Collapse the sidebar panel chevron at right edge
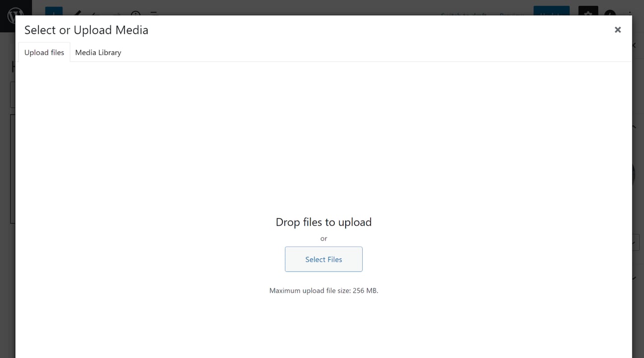644x358 pixels. tap(634, 127)
